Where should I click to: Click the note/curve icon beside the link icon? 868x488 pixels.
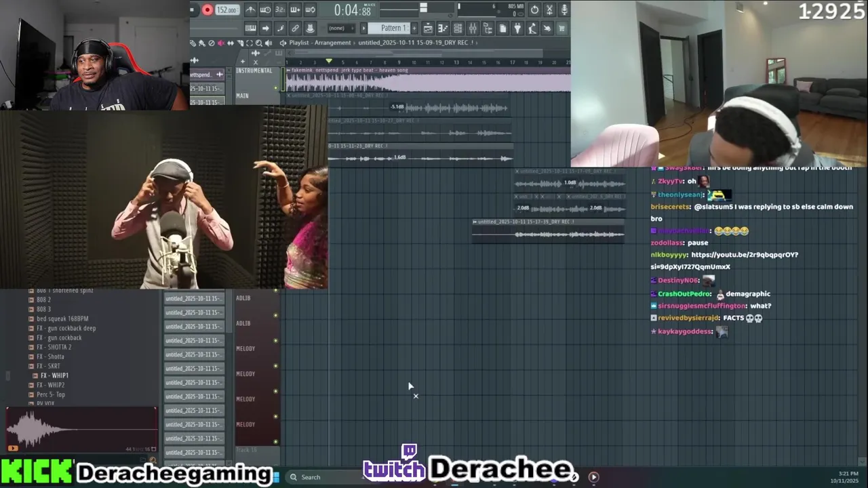[280, 28]
